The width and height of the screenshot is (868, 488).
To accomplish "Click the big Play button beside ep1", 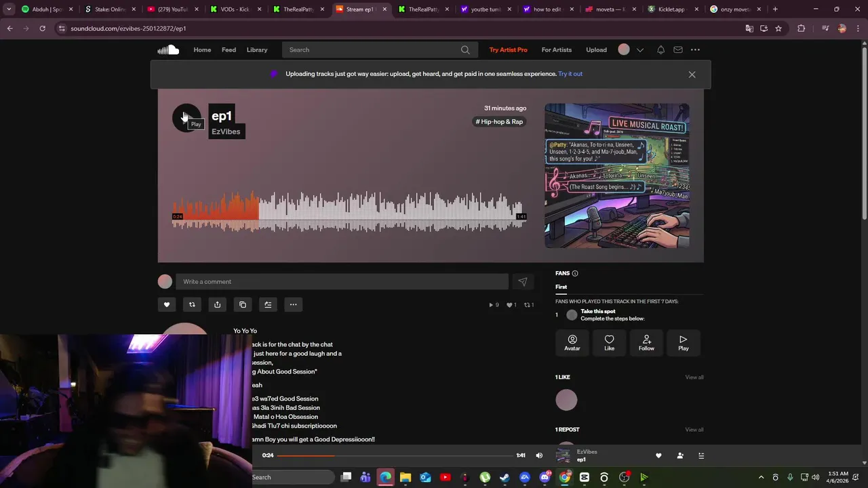I will (186, 118).
